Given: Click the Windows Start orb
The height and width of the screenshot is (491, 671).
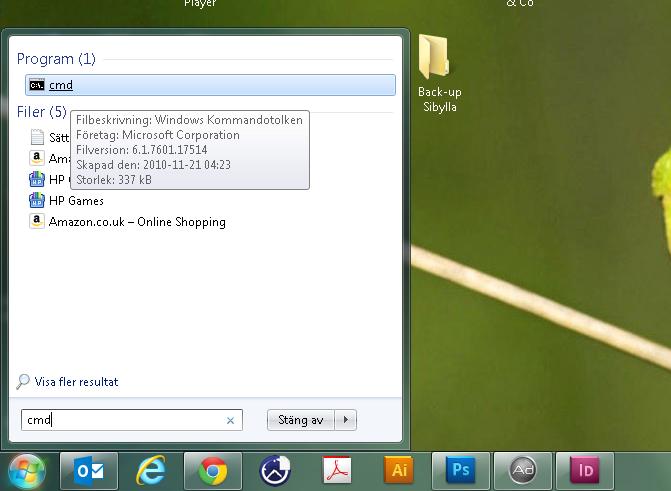Looking at the screenshot, I should (27, 471).
